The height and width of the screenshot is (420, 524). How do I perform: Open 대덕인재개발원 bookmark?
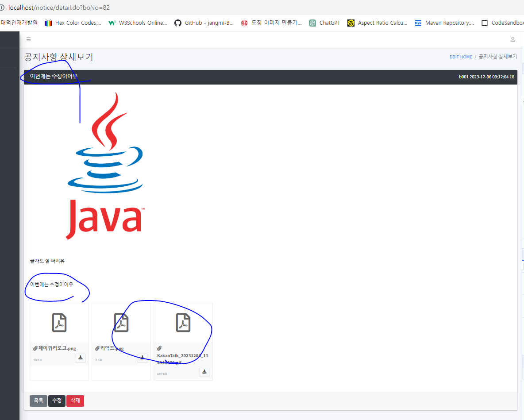19,23
